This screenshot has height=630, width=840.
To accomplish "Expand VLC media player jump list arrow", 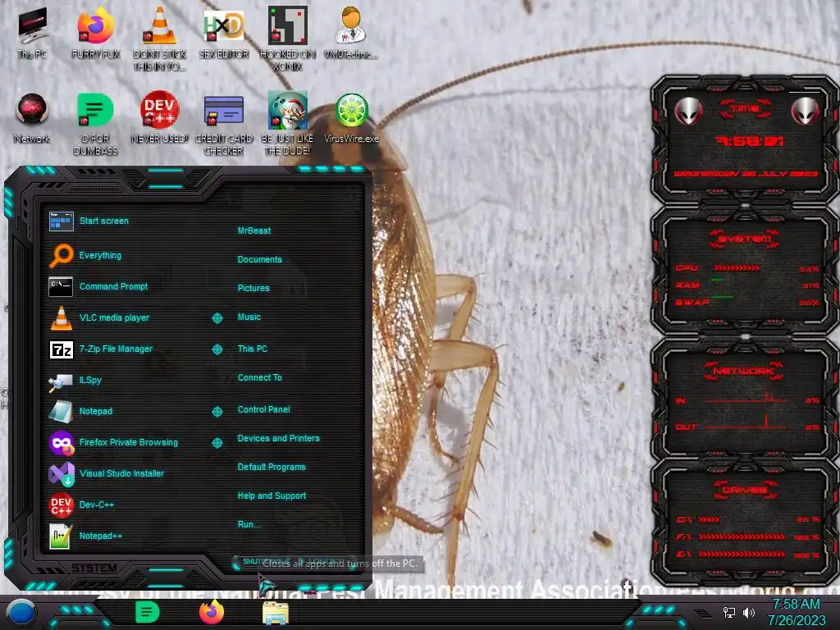I will click(x=217, y=317).
